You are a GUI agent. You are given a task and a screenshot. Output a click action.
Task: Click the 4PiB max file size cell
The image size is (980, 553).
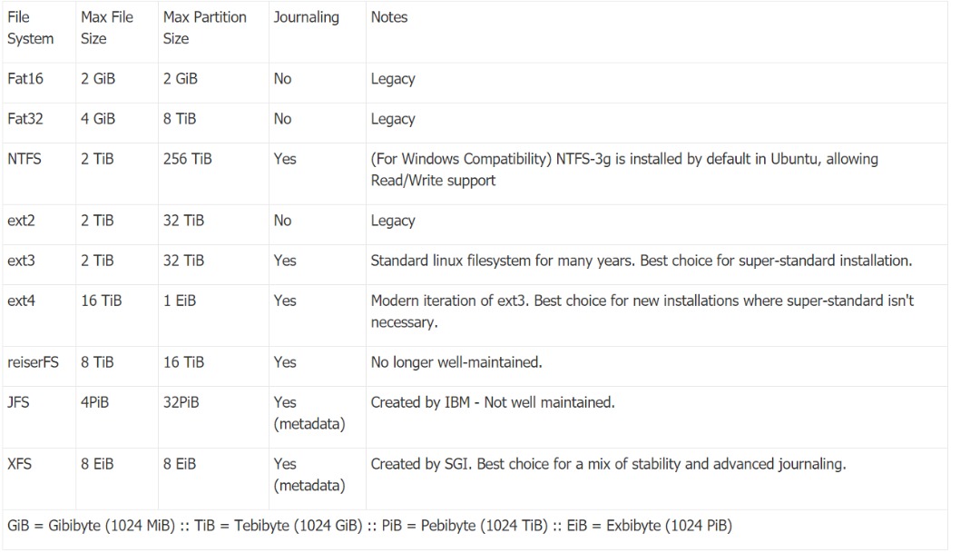[94, 402]
